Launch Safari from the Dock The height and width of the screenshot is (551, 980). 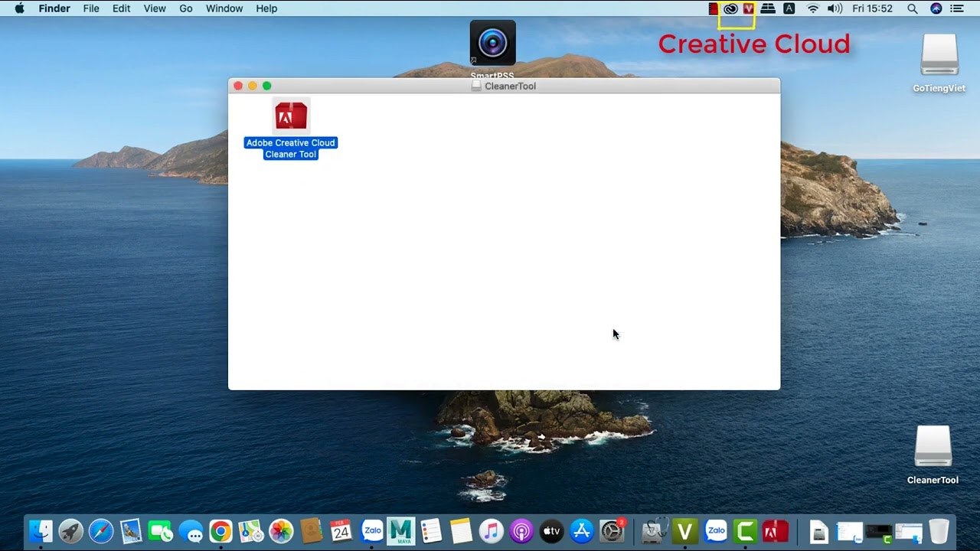(x=101, y=530)
